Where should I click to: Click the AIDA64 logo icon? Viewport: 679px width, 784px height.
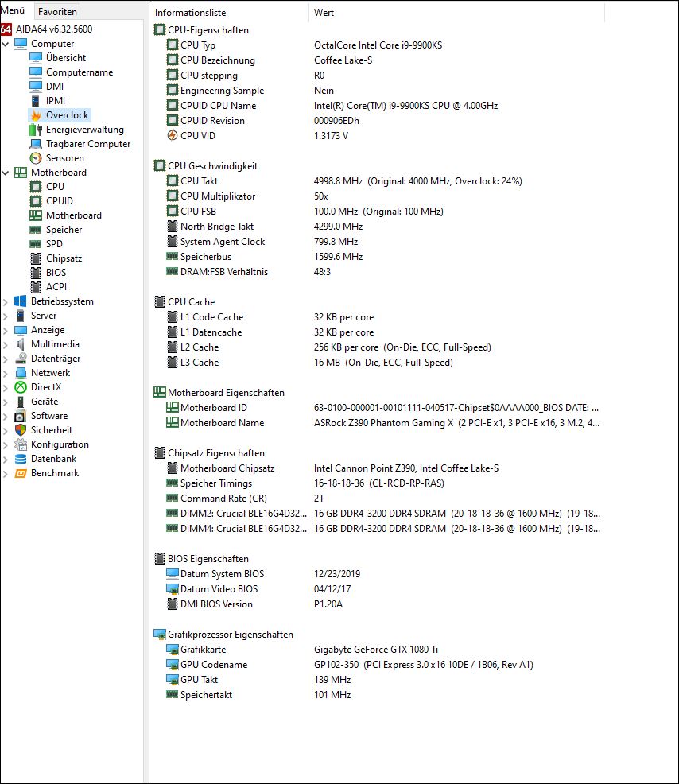click(x=6, y=29)
